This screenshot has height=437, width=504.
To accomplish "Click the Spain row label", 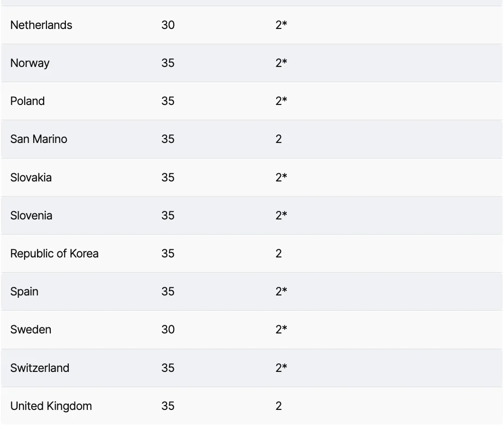I will (24, 292).
